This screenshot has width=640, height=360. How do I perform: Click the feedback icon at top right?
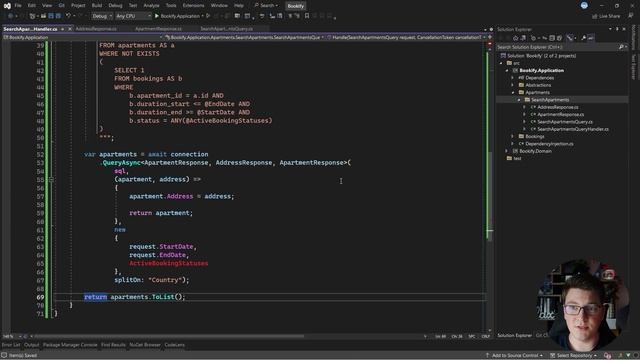pos(631,16)
